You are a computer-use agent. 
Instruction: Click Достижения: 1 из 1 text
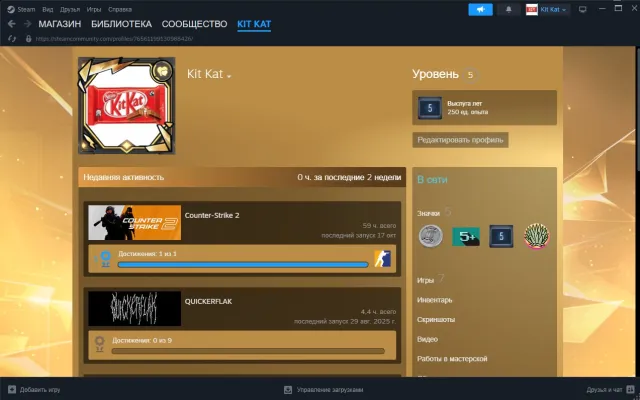click(x=147, y=254)
